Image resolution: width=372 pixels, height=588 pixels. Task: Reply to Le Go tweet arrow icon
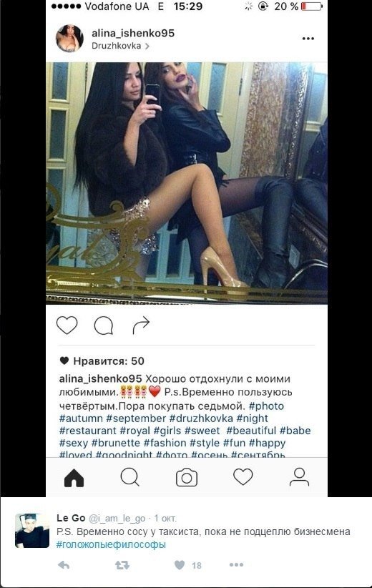pyautogui.click(x=64, y=564)
